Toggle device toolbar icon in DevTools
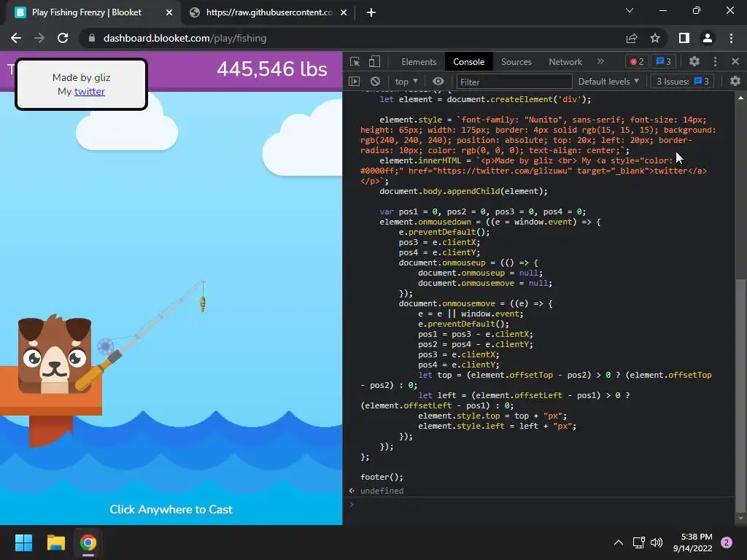The width and height of the screenshot is (747, 560). [x=374, y=61]
